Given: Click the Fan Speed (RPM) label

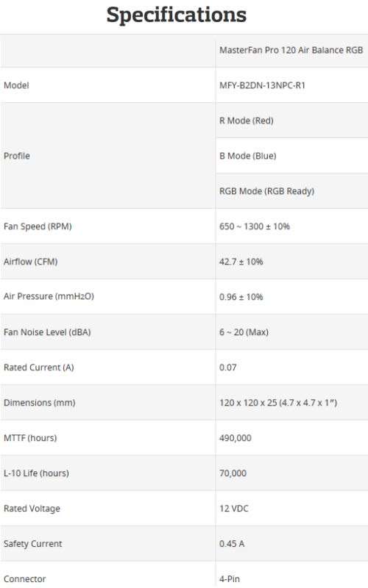Looking at the screenshot, I should 38,226.
